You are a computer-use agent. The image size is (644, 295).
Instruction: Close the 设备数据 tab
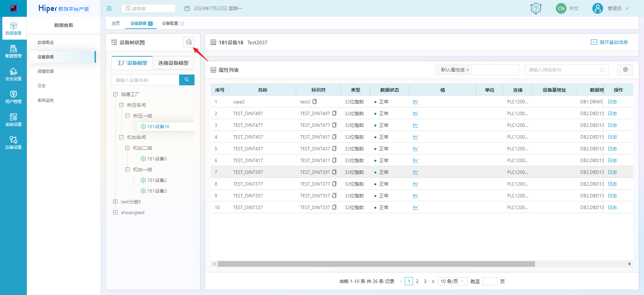(151, 23)
